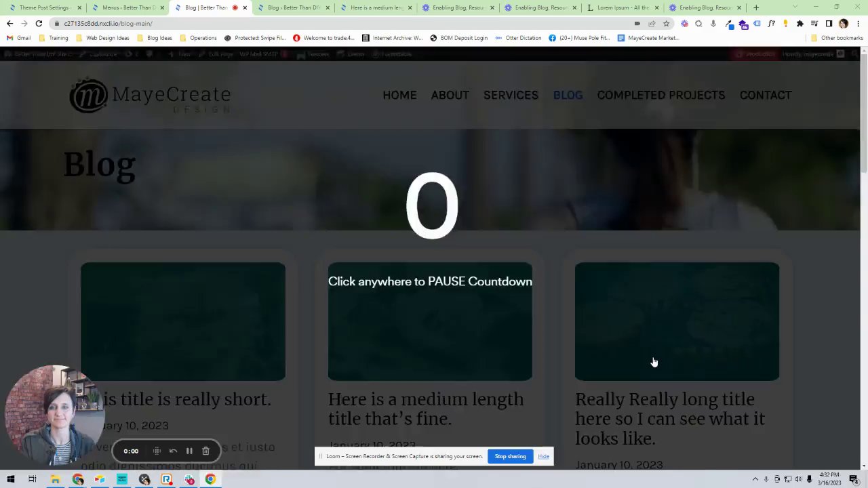Expand the Other bookmarks folder
Screen dimensions: 868x488
click(x=837, y=38)
